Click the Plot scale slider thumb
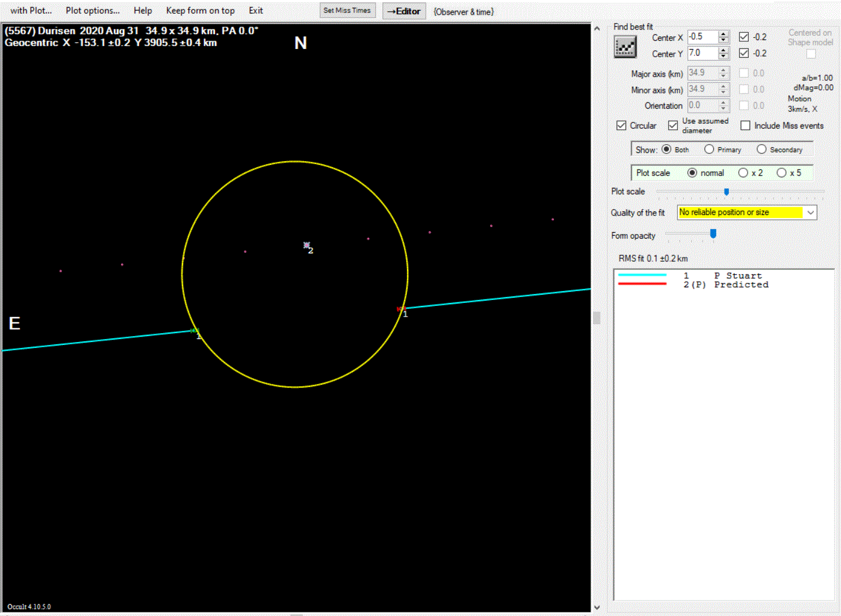 pos(726,191)
